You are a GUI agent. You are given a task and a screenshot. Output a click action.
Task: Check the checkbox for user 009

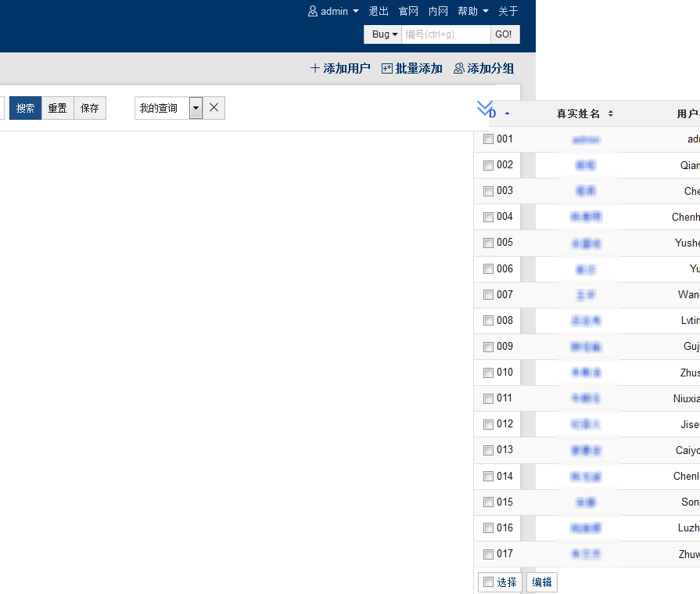488,347
